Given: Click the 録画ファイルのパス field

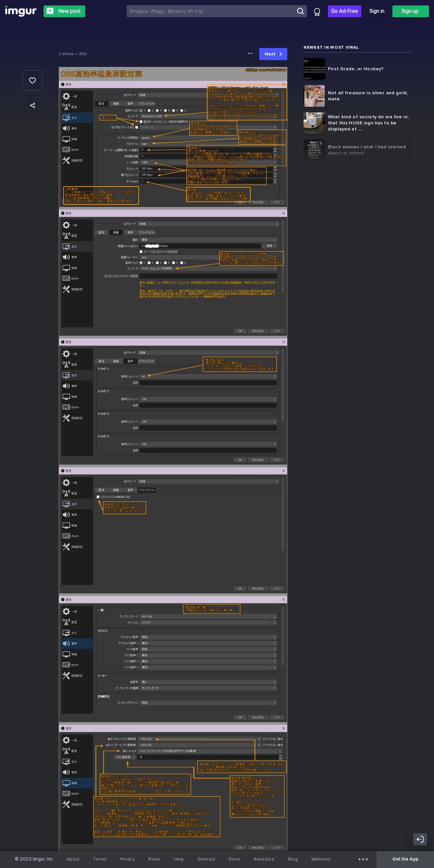Looking at the screenshot, I should [200, 246].
